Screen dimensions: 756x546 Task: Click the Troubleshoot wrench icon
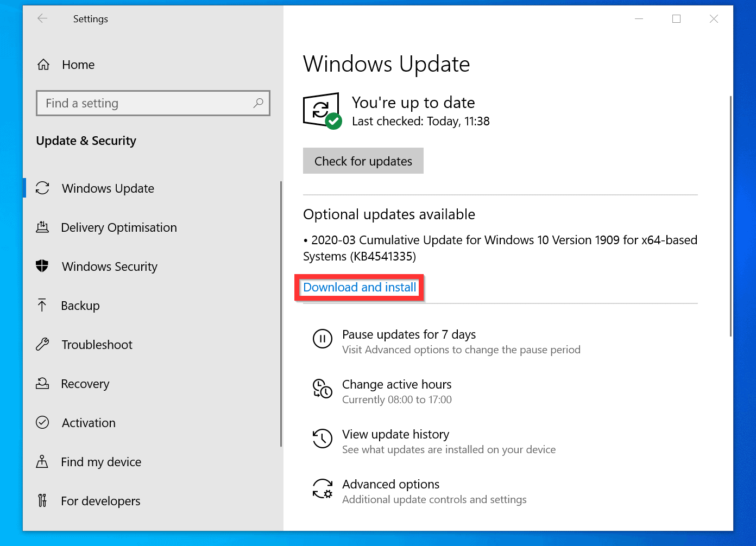point(43,344)
